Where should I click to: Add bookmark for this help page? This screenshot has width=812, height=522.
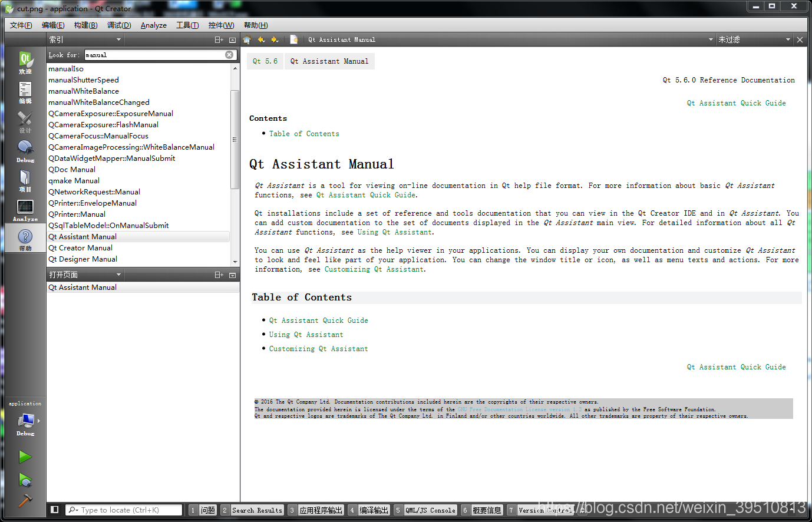(293, 39)
